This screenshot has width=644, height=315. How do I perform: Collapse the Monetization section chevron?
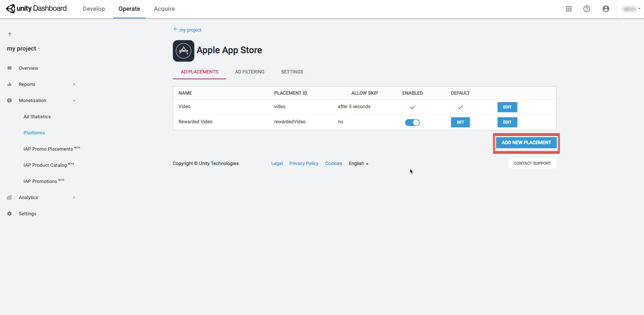[x=74, y=100]
